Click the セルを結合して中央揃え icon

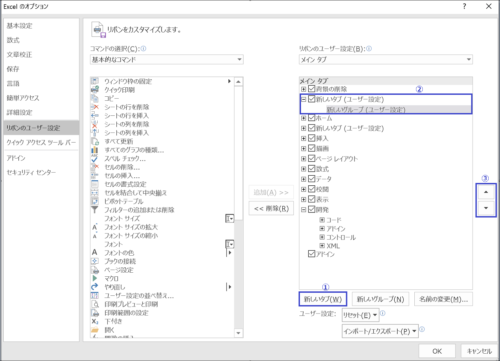click(95, 193)
